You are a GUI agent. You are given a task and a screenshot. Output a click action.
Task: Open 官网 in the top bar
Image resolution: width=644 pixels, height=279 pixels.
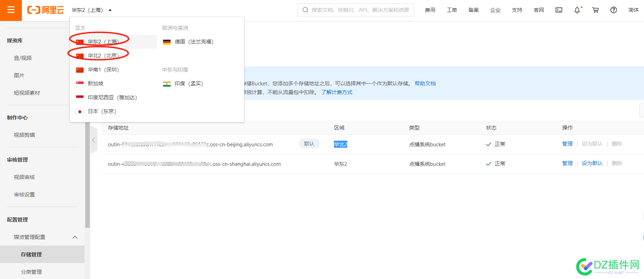(539, 10)
